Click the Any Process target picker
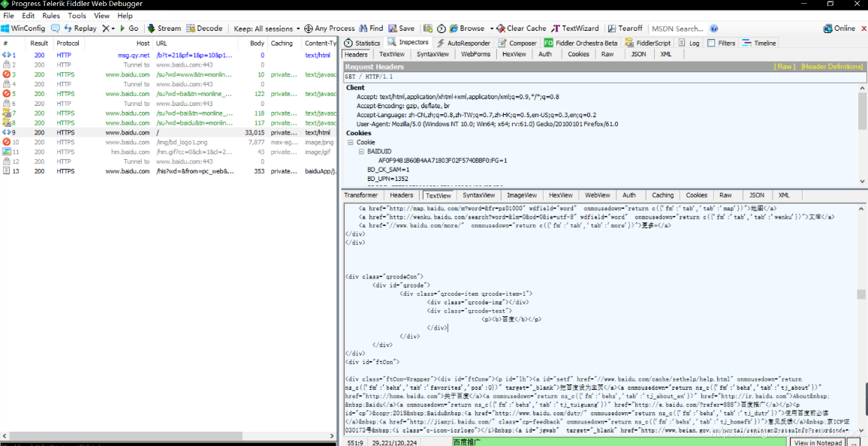The height and width of the screenshot is (446, 868). click(330, 29)
